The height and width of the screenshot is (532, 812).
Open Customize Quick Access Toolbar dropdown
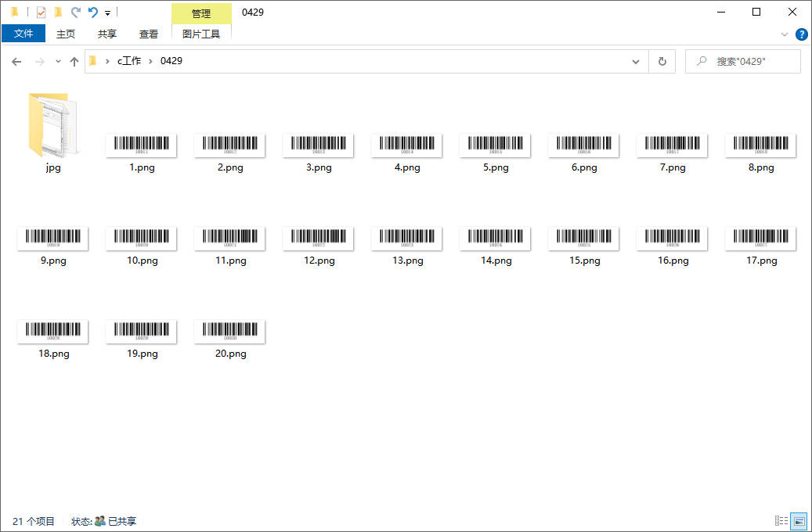pyautogui.click(x=108, y=13)
